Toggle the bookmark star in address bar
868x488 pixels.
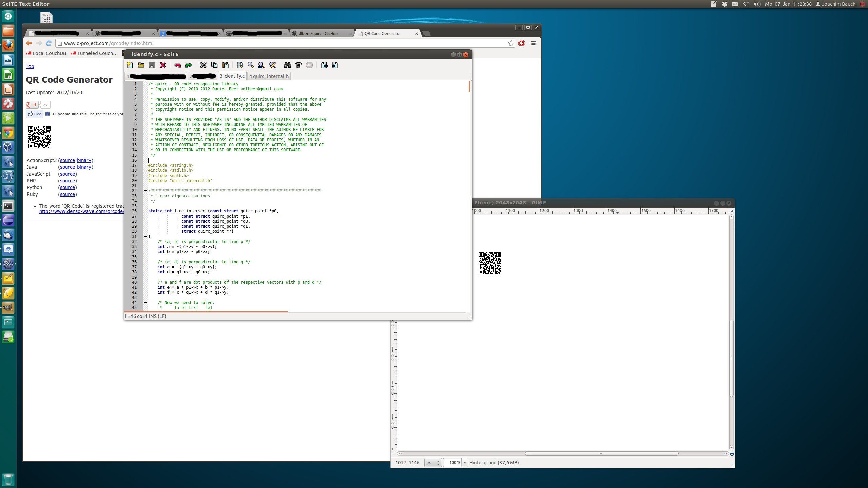click(511, 43)
